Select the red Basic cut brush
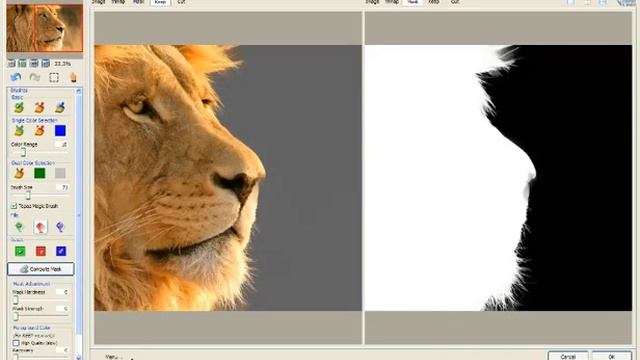This screenshot has height=360, width=640. 40,107
